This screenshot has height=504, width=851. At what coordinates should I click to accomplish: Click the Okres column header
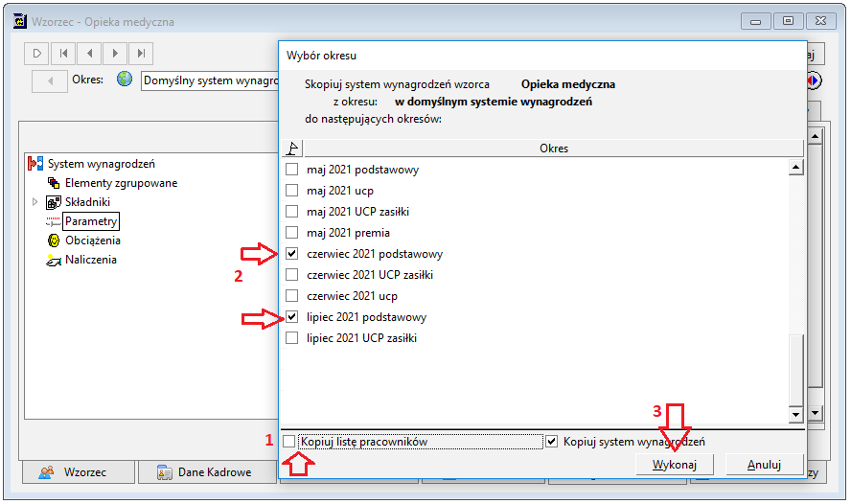pyautogui.click(x=554, y=149)
